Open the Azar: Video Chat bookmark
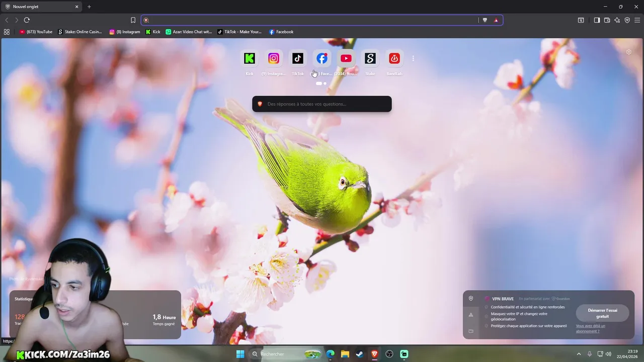 [189, 32]
